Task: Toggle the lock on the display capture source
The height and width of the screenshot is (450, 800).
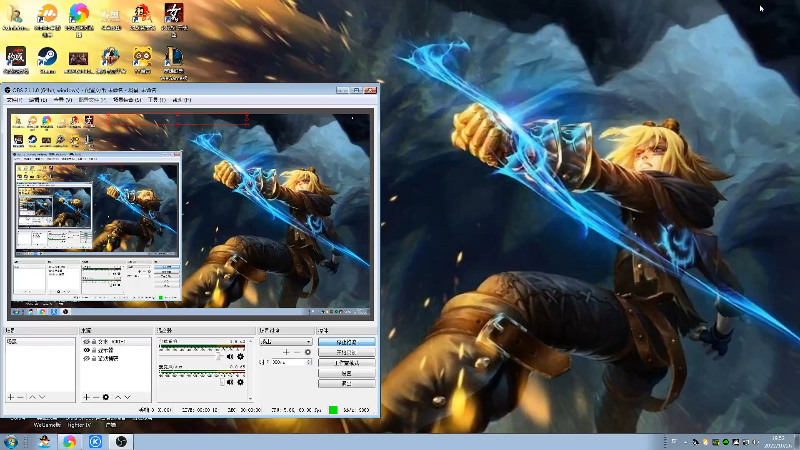Action: 94,350
